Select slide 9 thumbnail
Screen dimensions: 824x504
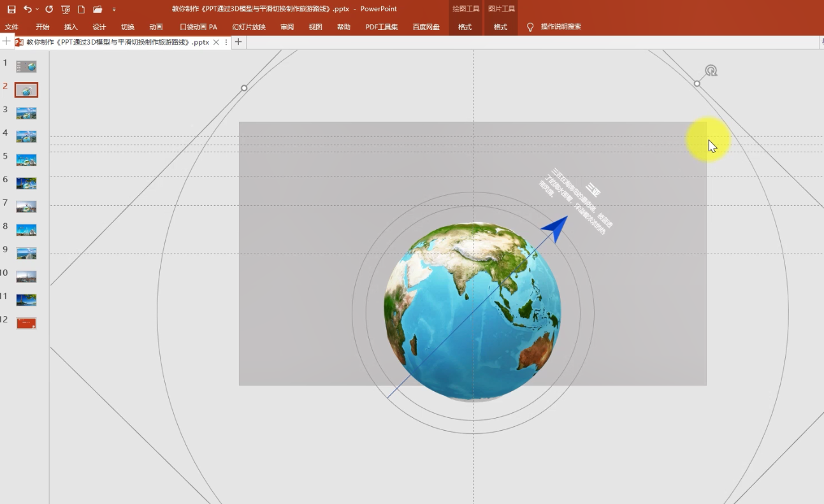coord(26,253)
